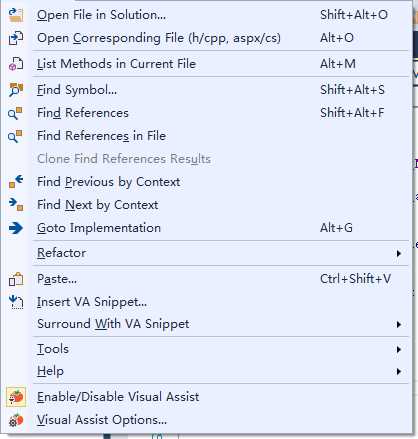Click the Visual Assist Options tomato gear icon
This screenshot has height=439, width=418.
tap(16, 420)
